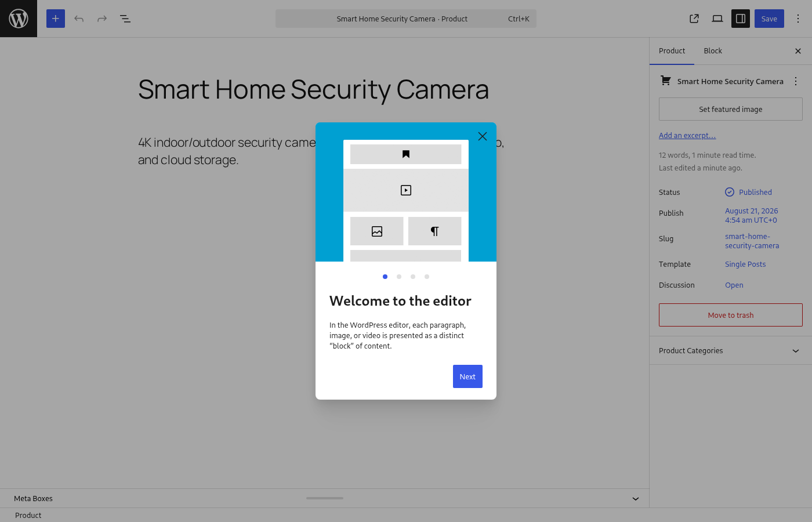Viewport: 812px width, 522px height.
Task: Switch to the Block tab
Action: [713, 51]
